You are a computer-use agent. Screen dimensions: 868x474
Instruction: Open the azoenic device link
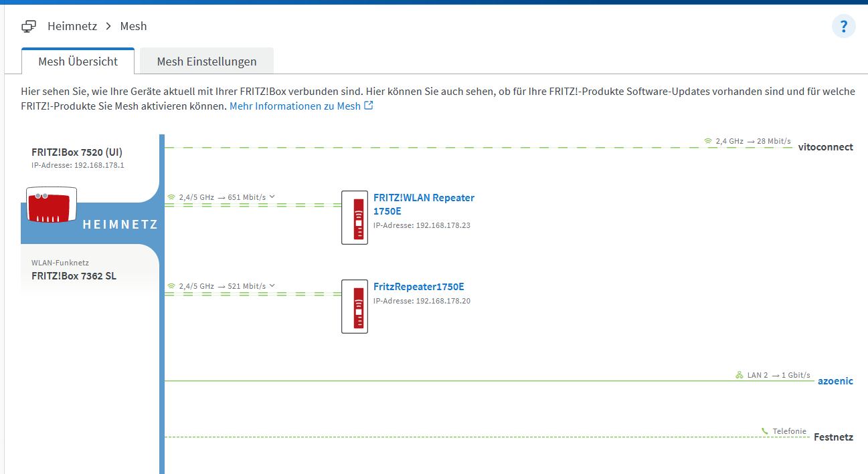pyautogui.click(x=835, y=381)
